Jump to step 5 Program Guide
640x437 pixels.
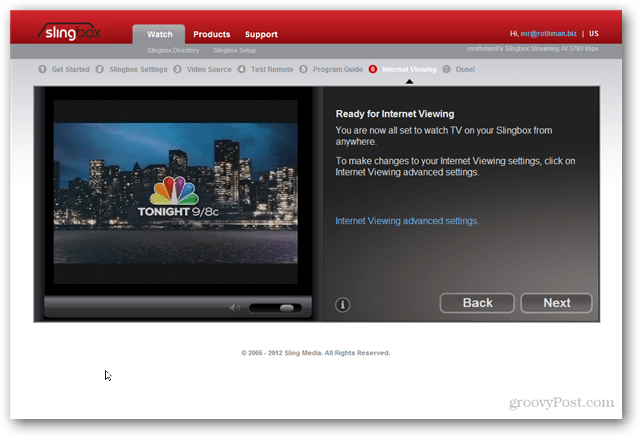point(331,69)
